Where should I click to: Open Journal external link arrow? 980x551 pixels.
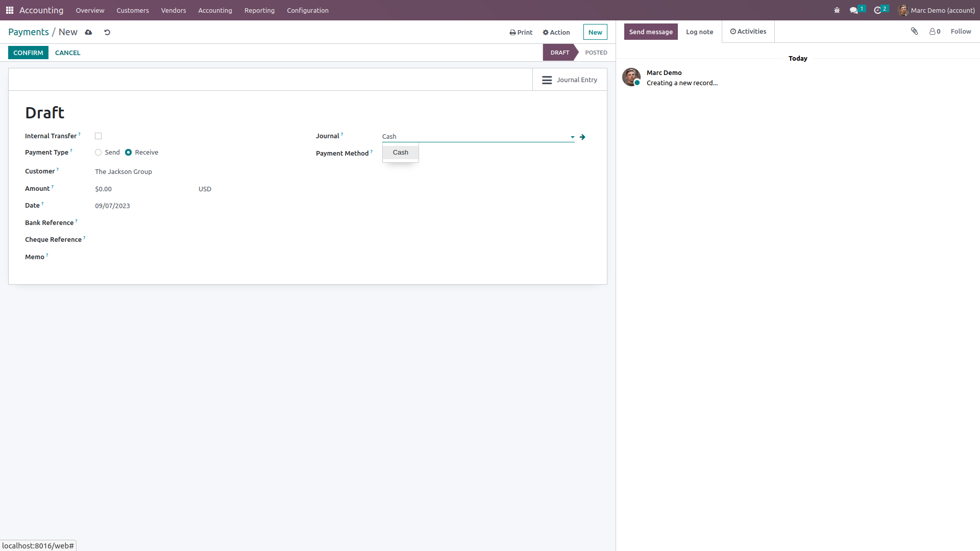tap(582, 137)
